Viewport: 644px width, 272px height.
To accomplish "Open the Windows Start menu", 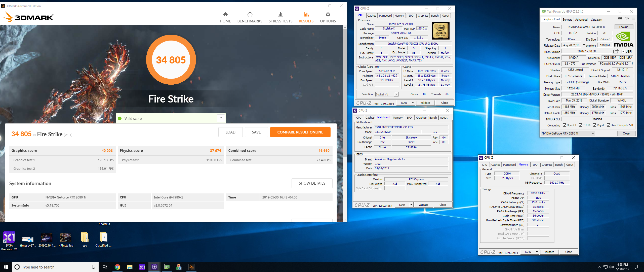I will (6, 267).
